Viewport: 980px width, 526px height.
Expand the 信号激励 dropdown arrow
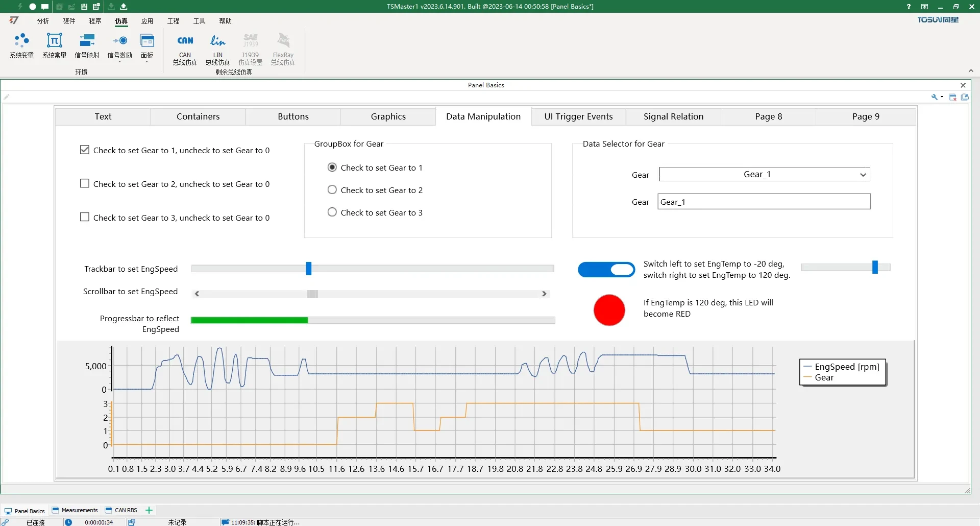tap(120, 62)
